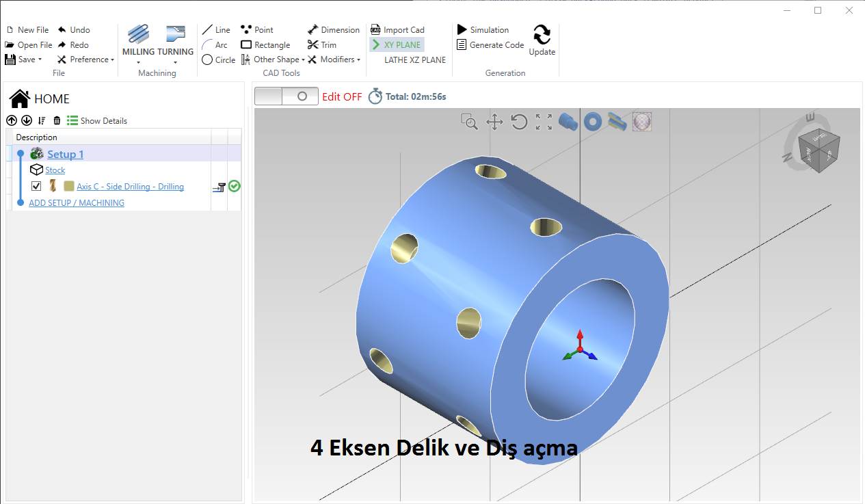Image resolution: width=865 pixels, height=504 pixels.
Task: Click ADD SETUP / MACHINING link
Action: (77, 203)
